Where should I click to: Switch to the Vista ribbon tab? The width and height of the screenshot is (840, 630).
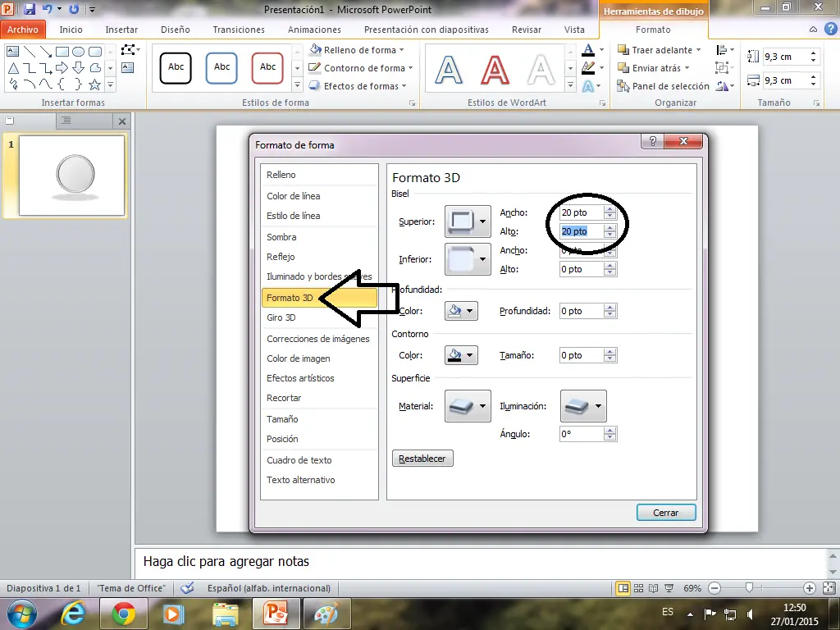point(573,30)
